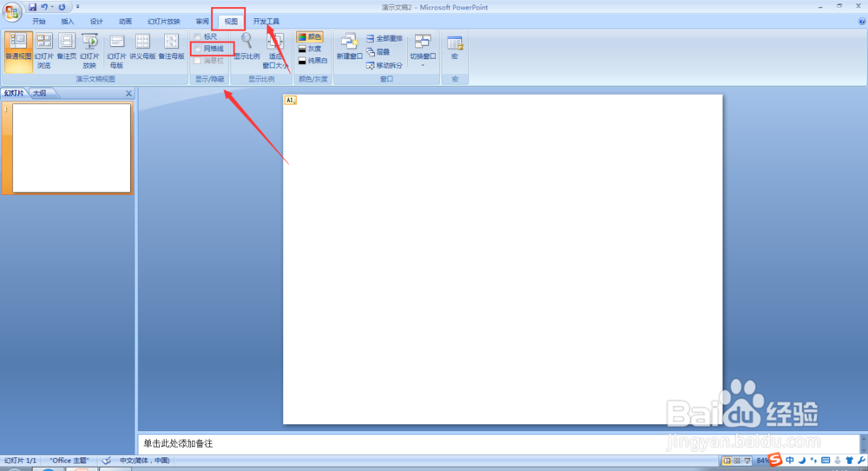The image size is (868, 471).
Task: Click 全部重排 arrange all
Action: coord(385,39)
